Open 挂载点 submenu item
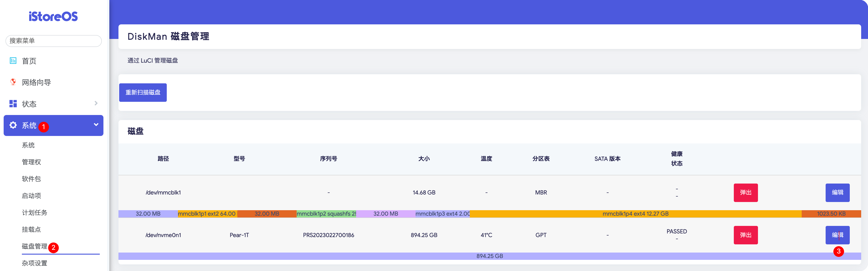This screenshot has width=868, height=271. tap(31, 229)
